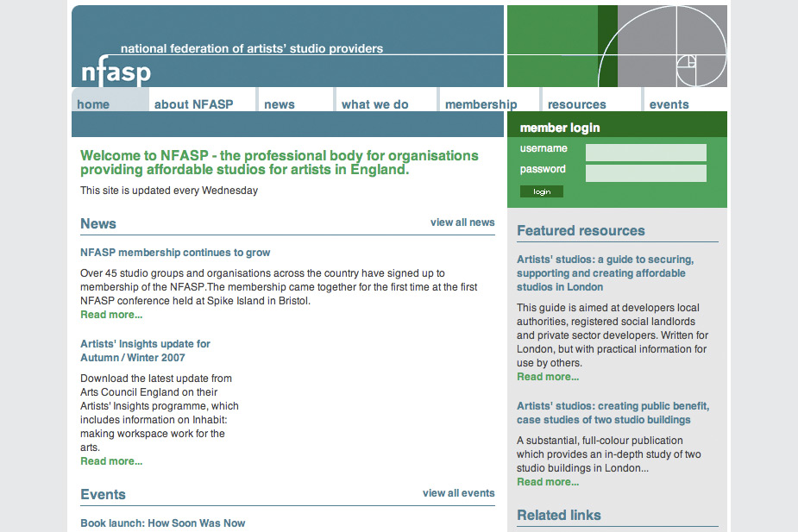Follow the view all events link
The height and width of the screenshot is (532, 798).
coord(458,493)
